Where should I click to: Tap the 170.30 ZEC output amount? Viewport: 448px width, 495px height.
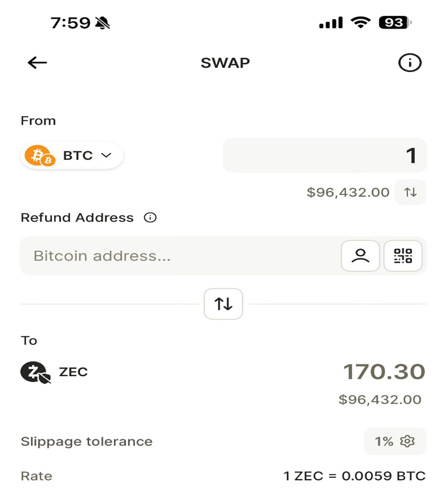384,372
